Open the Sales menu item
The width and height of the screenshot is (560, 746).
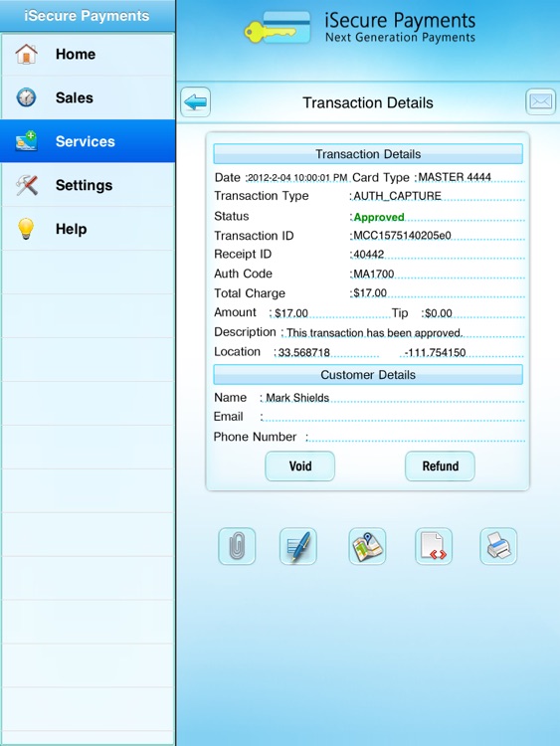click(x=88, y=97)
